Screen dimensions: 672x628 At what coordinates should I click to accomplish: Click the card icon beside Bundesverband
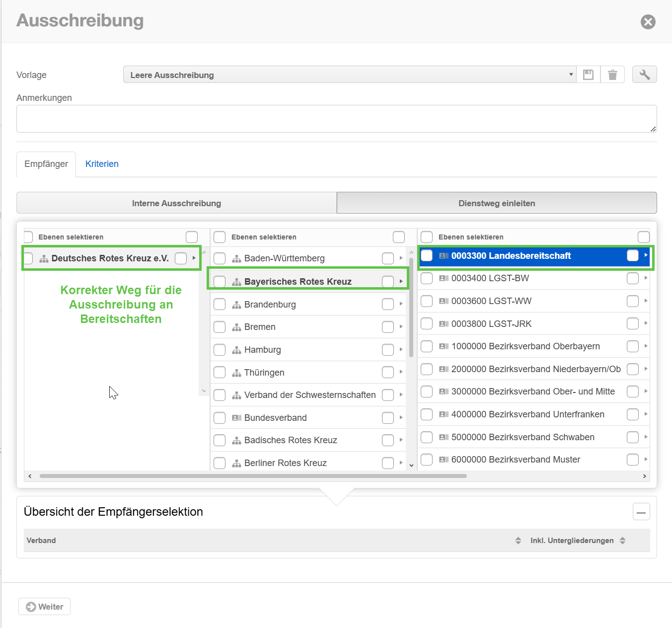(x=236, y=418)
